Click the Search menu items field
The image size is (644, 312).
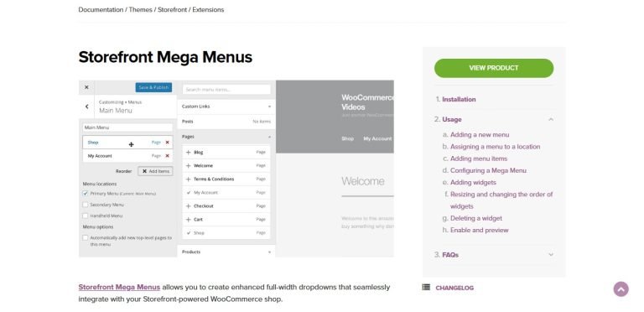[x=226, y=90]
